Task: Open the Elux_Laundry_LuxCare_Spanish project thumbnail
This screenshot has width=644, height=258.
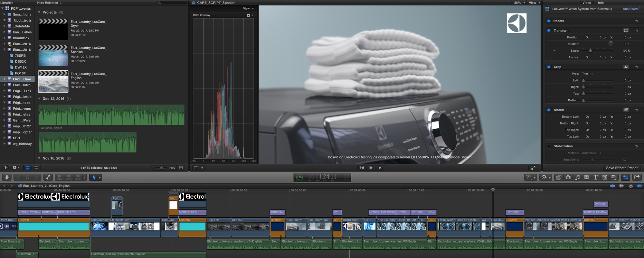Action: coord(53,55)
